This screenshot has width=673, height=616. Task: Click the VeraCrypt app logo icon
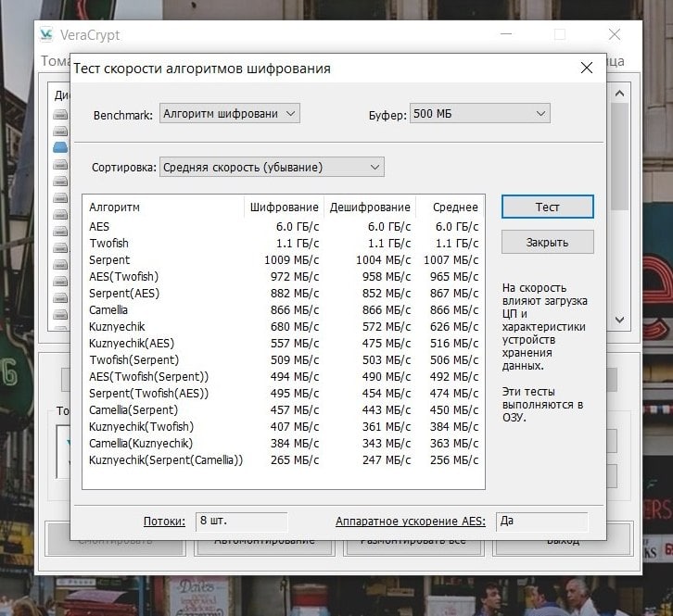[x=46, y=34]
